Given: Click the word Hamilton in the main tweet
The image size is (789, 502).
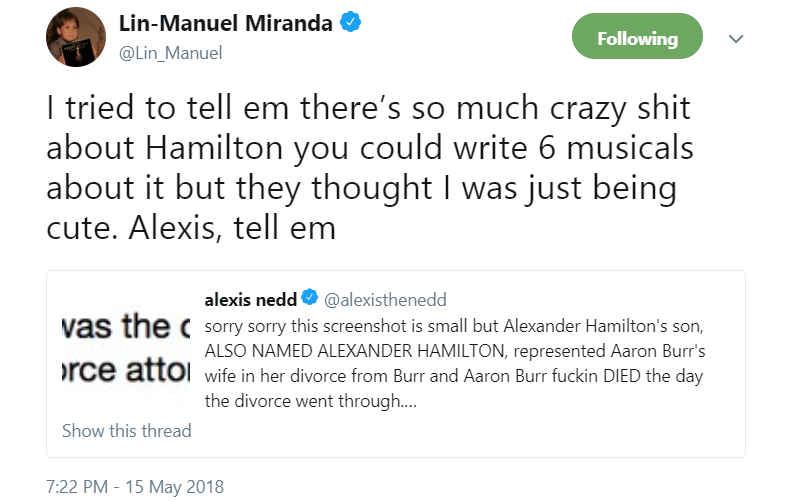Looking at the screenshot, I should (210, 149).
